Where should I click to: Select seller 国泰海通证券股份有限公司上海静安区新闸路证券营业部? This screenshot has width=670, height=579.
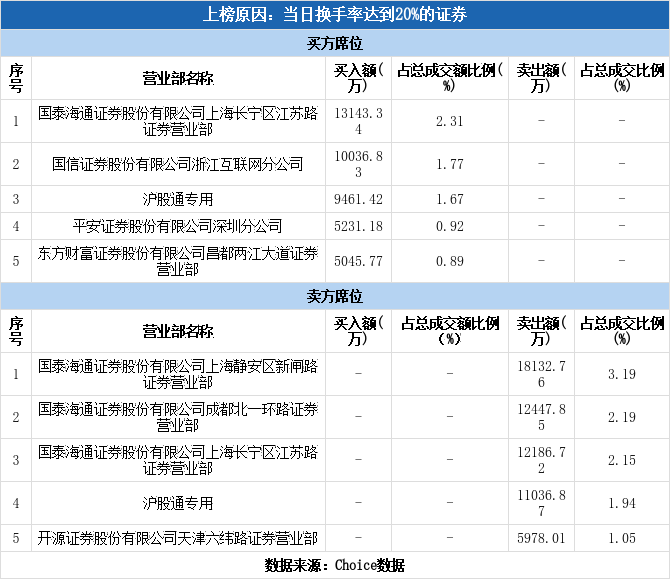tap(178, 374)
